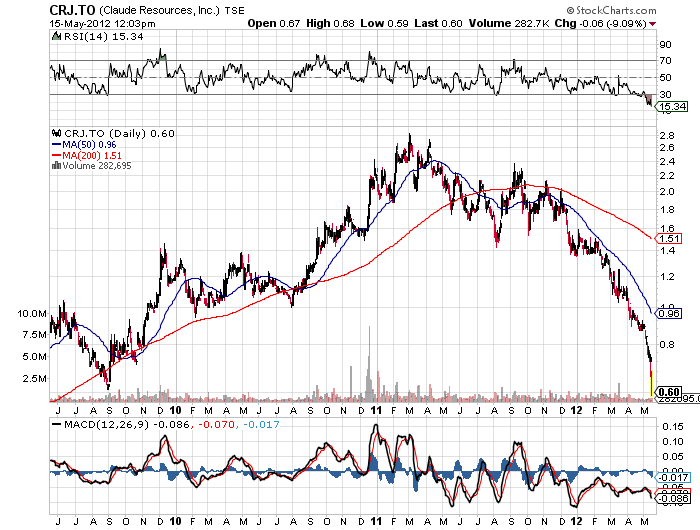Click the black MACD legend line swatch
This screenshot has width=700, height=530.
click(x=57, y=424)
